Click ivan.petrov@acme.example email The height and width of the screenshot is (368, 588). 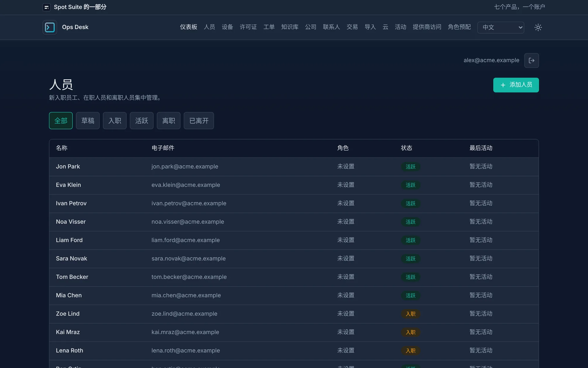pos(189,203)
